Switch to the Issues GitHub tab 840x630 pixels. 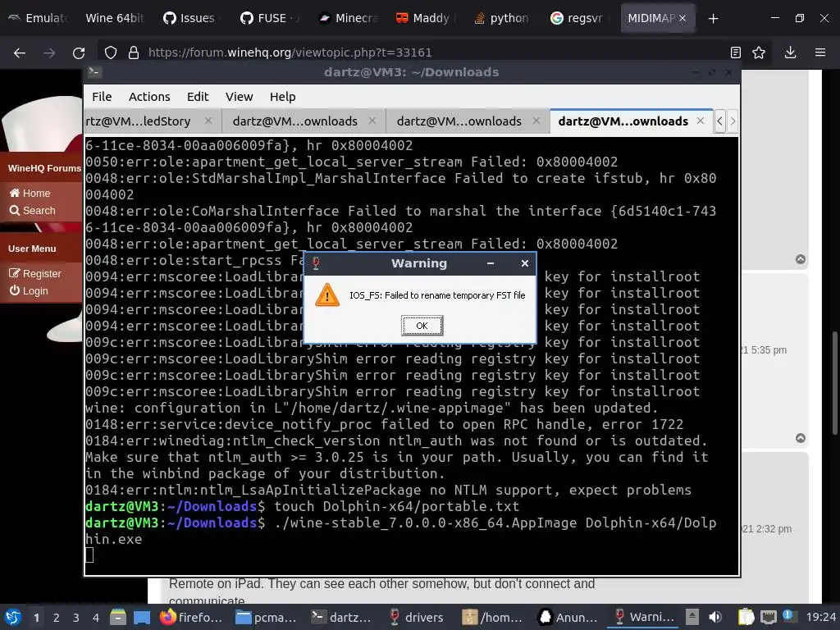pos(190,18)
